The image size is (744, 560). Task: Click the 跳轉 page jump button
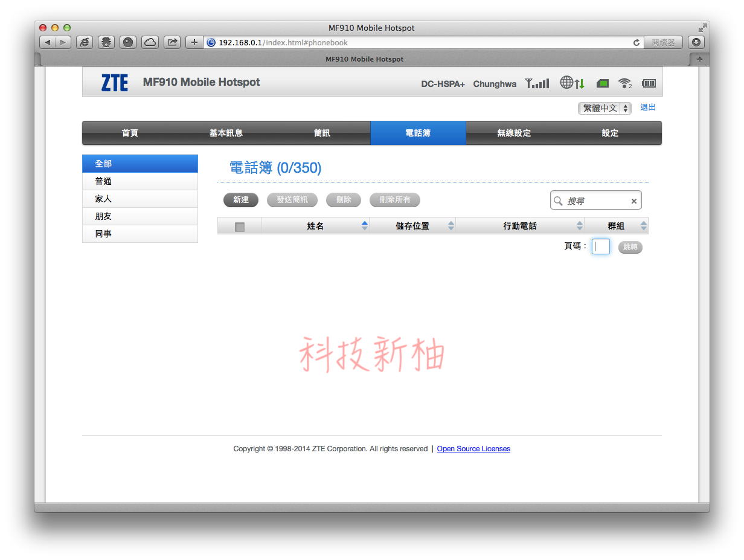630,247
